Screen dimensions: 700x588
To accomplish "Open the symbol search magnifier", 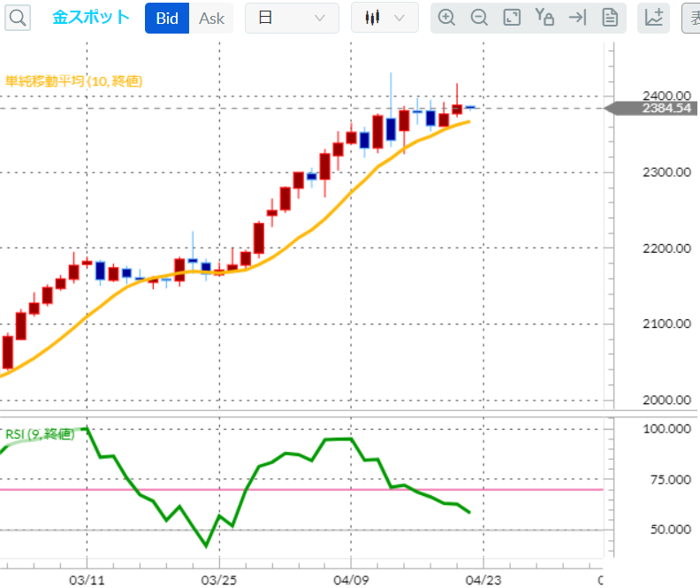I will (18, 18).
